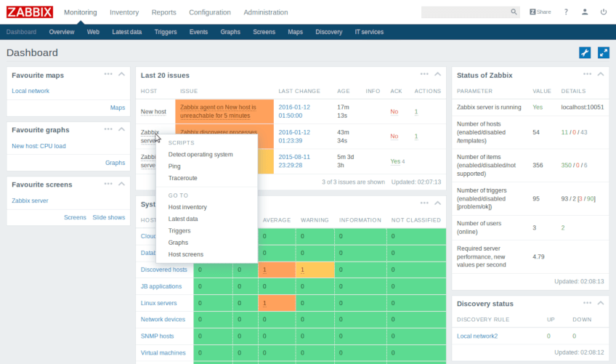Open the Configuration main menu
616x364 pixels.
tap(210, 12)
